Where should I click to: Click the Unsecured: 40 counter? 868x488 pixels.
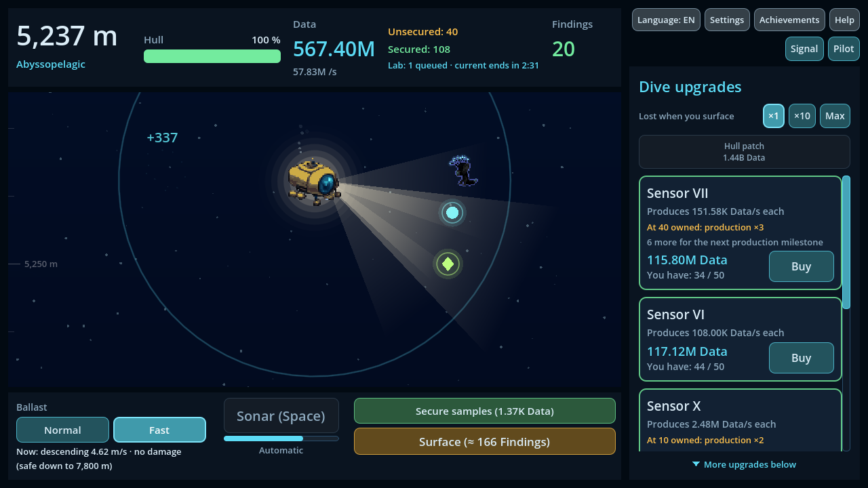point(422,32)
